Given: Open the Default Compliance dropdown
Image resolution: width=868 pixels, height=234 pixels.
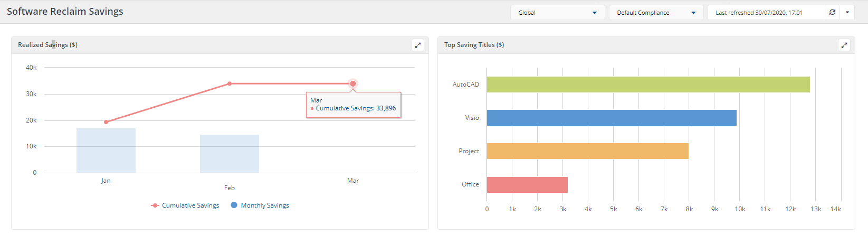Looking at the screenshot, I should click(x=656, y=13).
